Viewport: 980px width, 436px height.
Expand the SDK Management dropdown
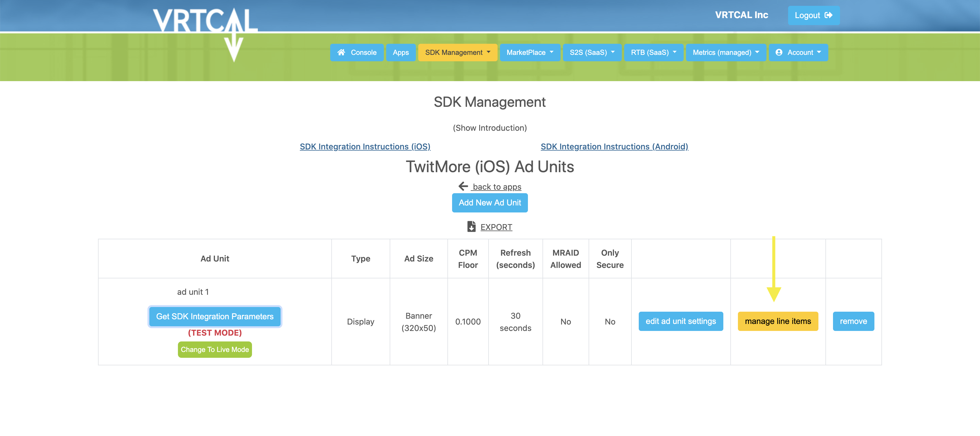[x=458, y=53]
